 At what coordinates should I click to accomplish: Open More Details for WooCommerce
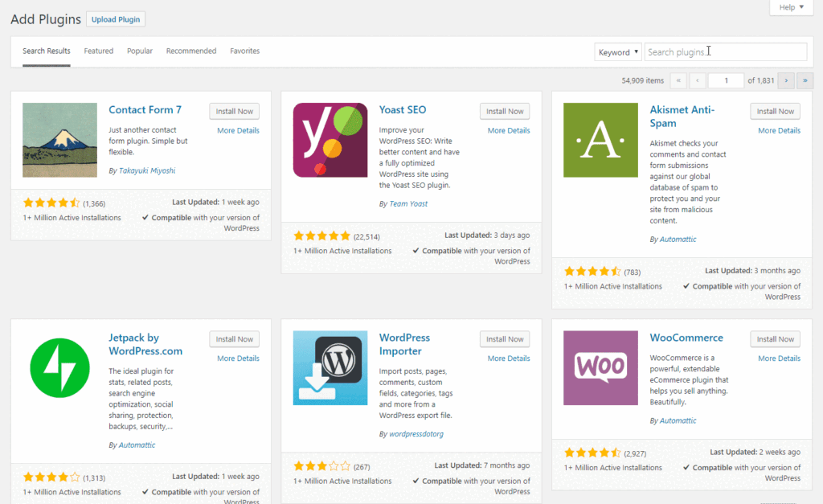tap(779, 359)
